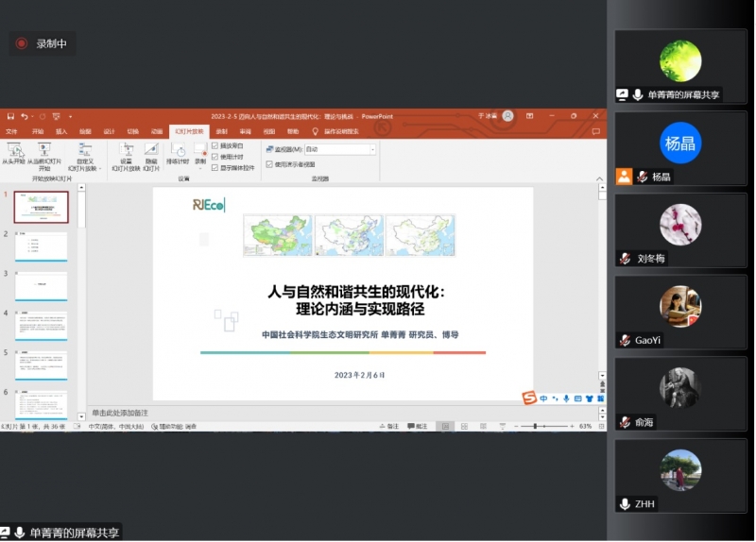This screenshot has height=542, width=756.
Task: Toggle the 播放旁白 checkbox
Action: click(215, 146)
